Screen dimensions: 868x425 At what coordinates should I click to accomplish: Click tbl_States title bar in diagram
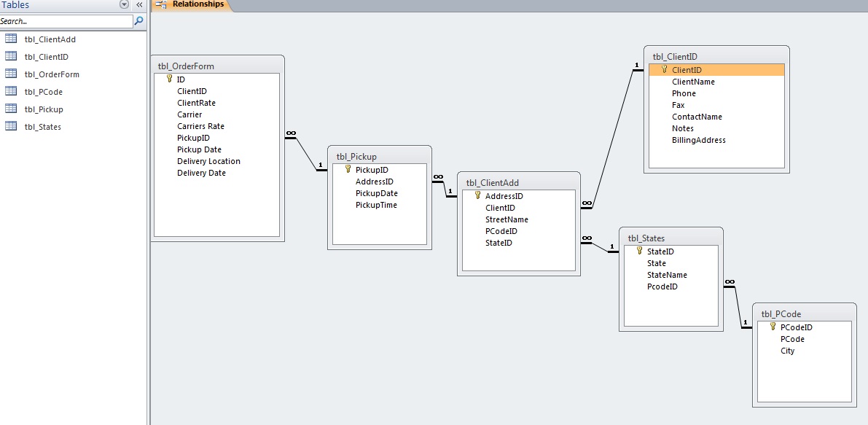[671, 238]
